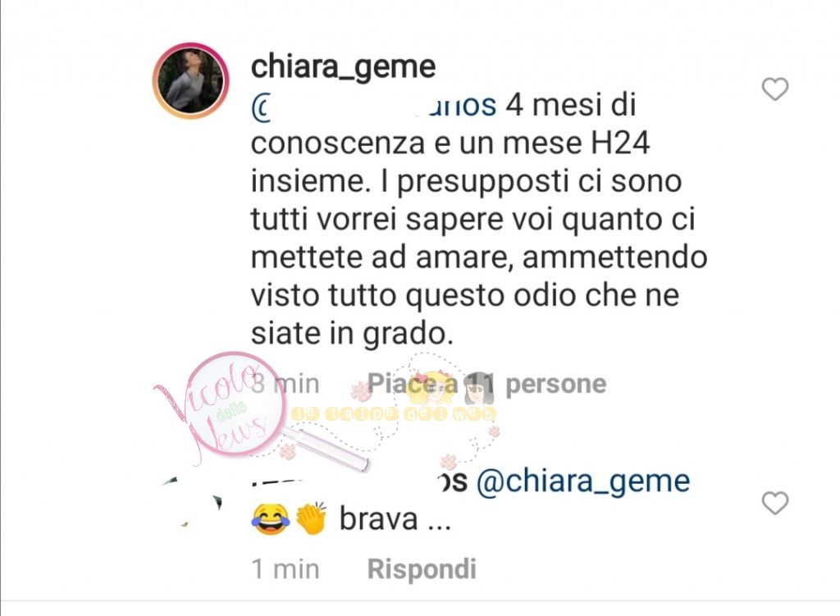Screen dimensions: 840x616
Task: Open the chiara_geme username above the comment
Action: [x=343, y=67]
